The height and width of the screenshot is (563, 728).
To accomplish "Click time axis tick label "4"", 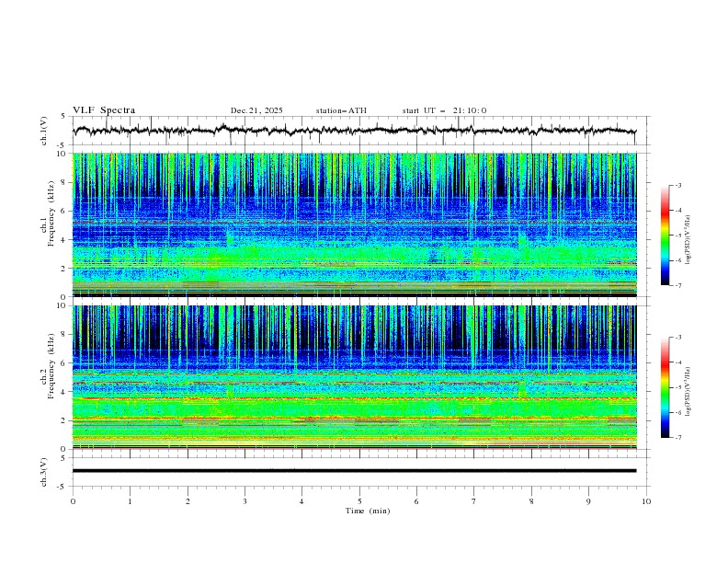I will point(301,501).
